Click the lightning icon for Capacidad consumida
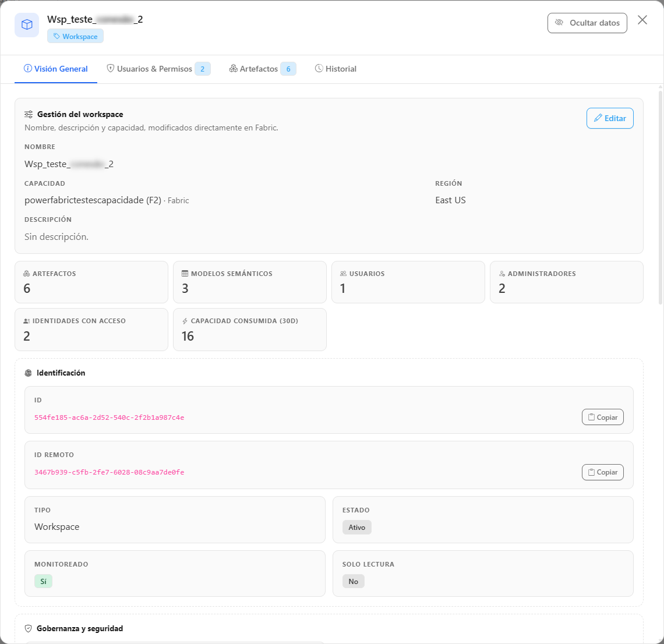Image resolution: width=664 pixels, height=644 pixels. click(x=185, y=321)
